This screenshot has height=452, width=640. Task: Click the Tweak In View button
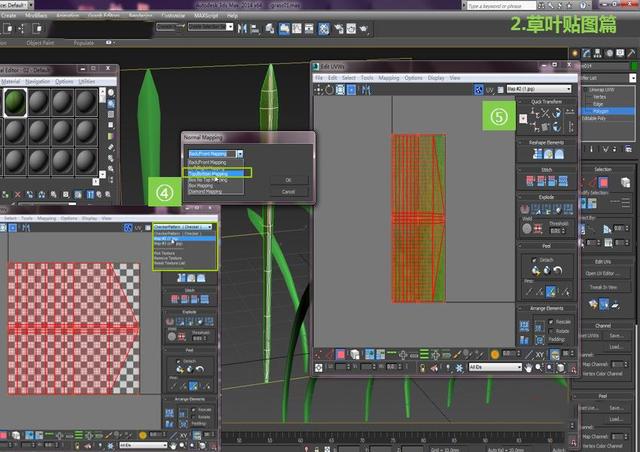(x=603, y=287)
